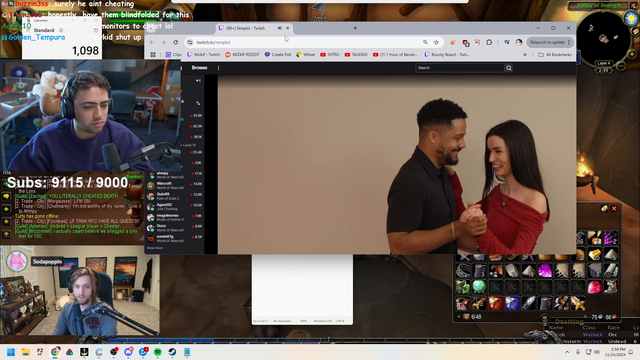
Task: Mute the Twitch tab via speaker icon
Action: click(280, 28)
